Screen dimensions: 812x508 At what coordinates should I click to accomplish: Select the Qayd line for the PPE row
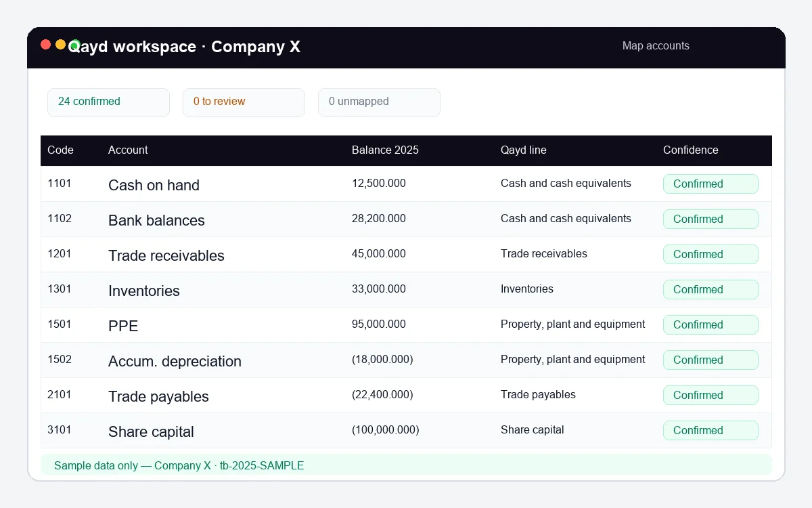[573, 324]
